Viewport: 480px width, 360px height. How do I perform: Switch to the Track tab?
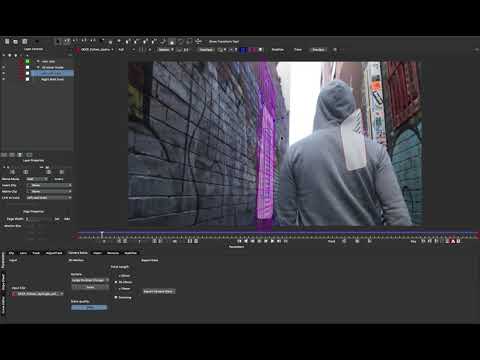click(x=36, y=253)
